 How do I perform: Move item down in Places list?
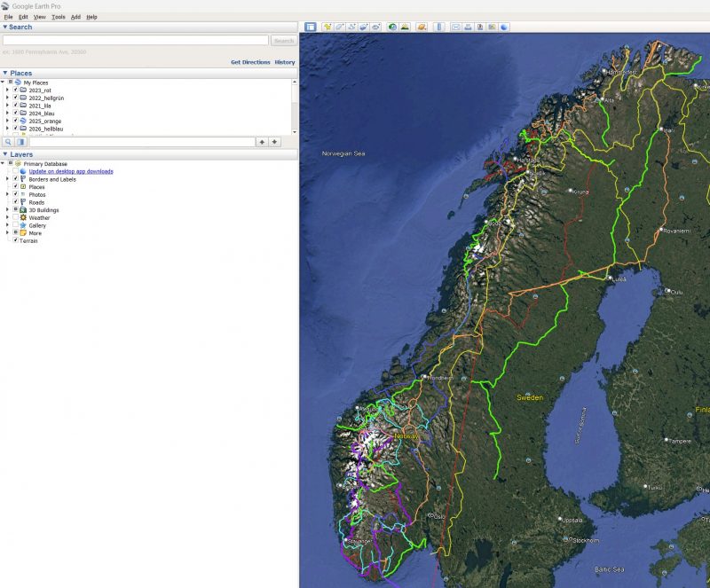point(274,142)
